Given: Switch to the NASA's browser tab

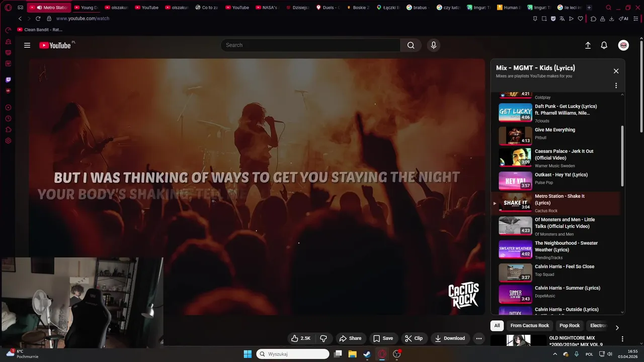Looking at the screenshot, I should 267,8.
